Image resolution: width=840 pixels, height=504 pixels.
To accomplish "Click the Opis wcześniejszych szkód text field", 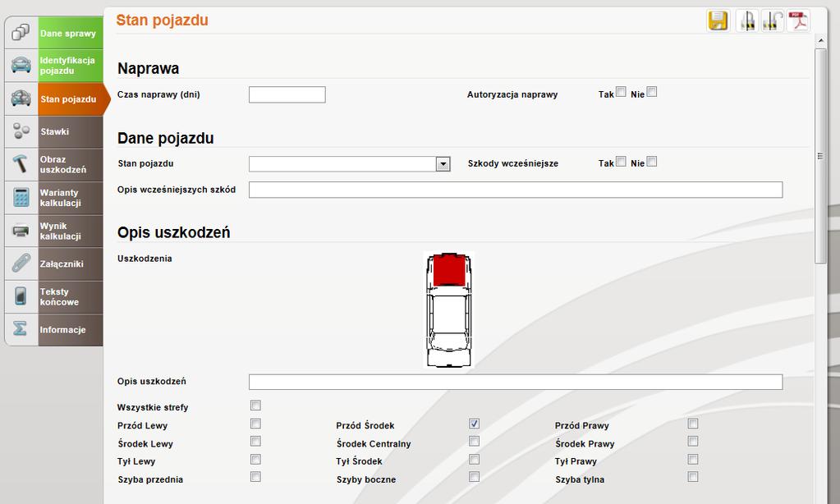I will [x=516, y=190].
